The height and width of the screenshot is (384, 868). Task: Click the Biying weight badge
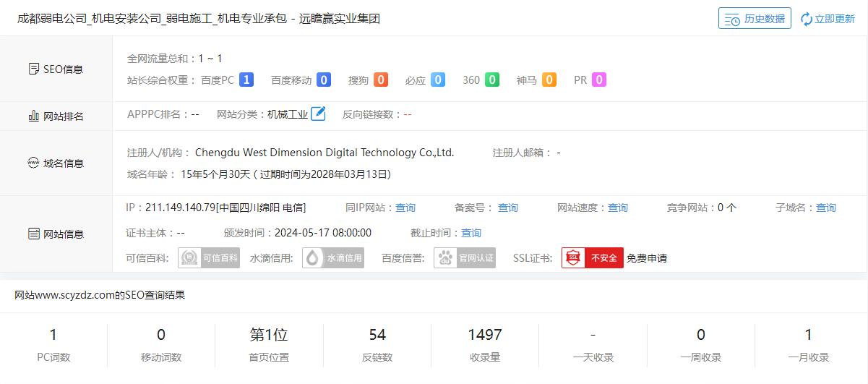coord(437,80)
